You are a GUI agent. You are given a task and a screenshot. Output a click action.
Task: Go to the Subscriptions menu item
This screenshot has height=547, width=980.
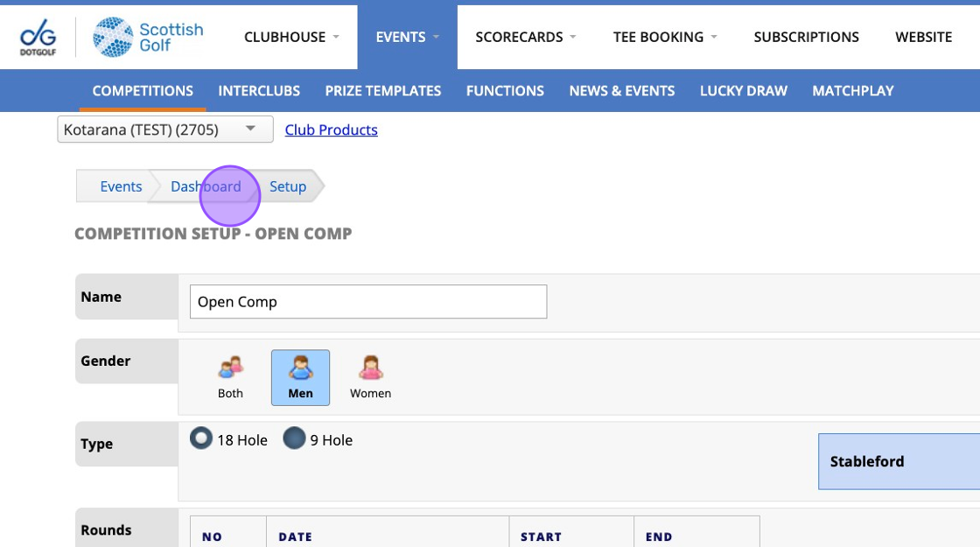806,37
